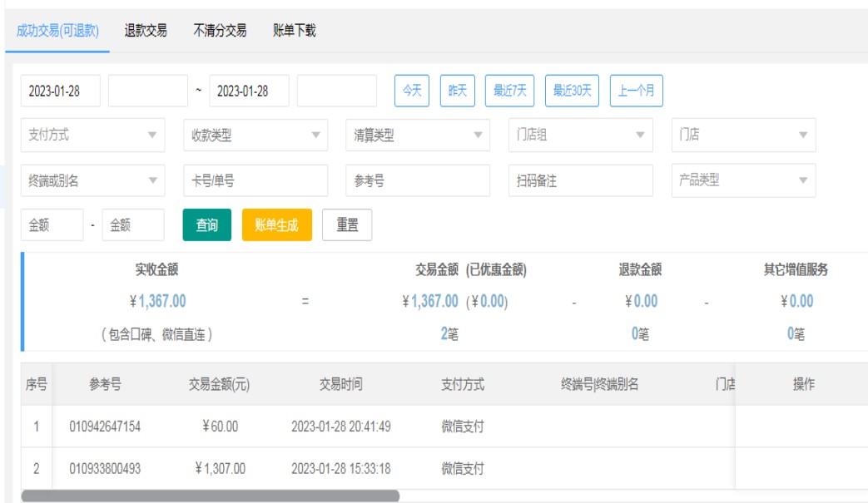Open the 产品类型 dropdown
Screen dimensions: 868x503
tap(743, 180)
